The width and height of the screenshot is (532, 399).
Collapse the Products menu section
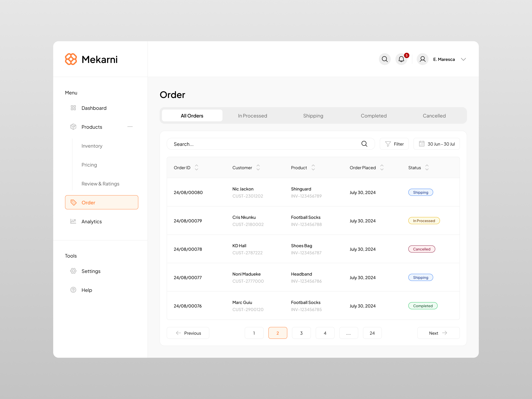130,127
